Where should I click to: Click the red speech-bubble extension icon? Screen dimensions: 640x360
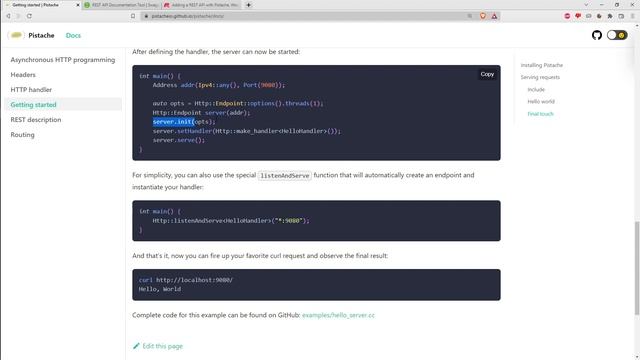[578, 16]
